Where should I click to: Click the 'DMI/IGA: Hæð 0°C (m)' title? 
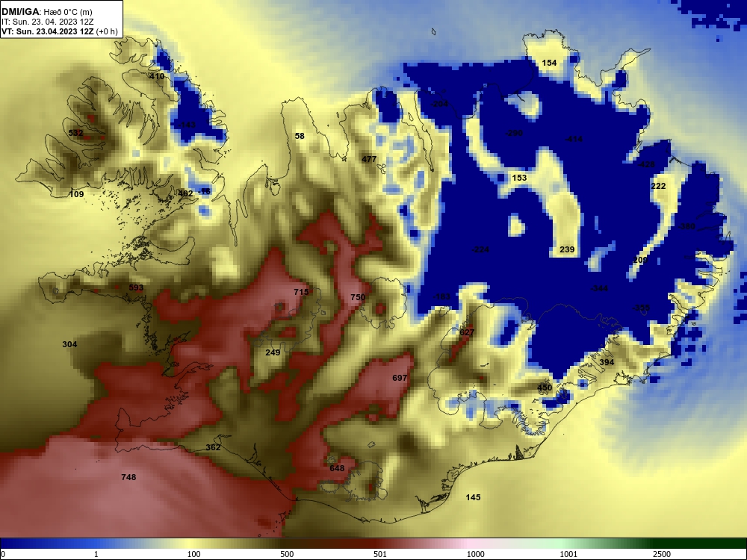[46, 12]
